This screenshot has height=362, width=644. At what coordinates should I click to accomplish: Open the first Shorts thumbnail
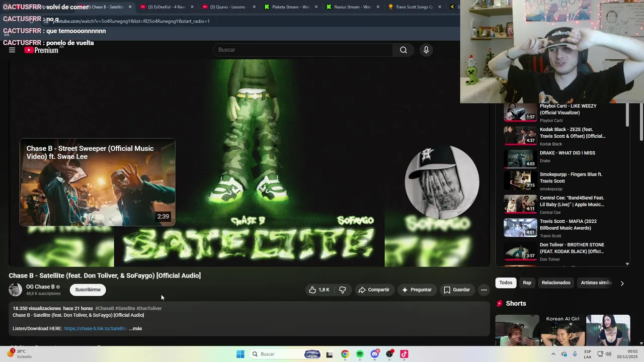coord(517,330)
